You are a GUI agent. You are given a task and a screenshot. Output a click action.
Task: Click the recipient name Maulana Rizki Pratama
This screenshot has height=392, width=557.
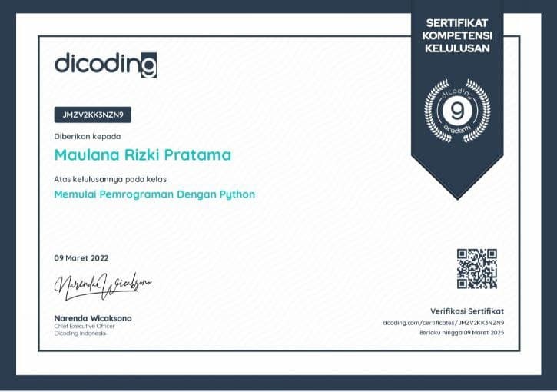pos(142,154)
